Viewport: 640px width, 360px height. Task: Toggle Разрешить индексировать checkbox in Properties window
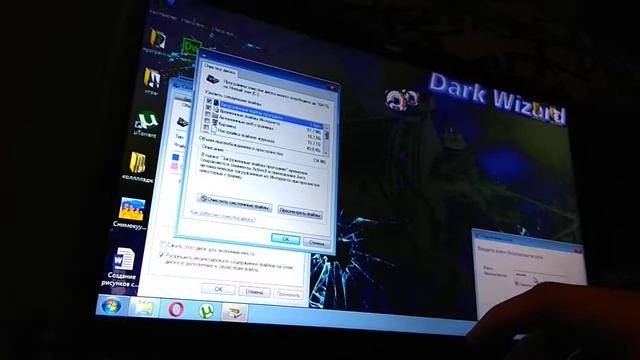coord(161,255)
